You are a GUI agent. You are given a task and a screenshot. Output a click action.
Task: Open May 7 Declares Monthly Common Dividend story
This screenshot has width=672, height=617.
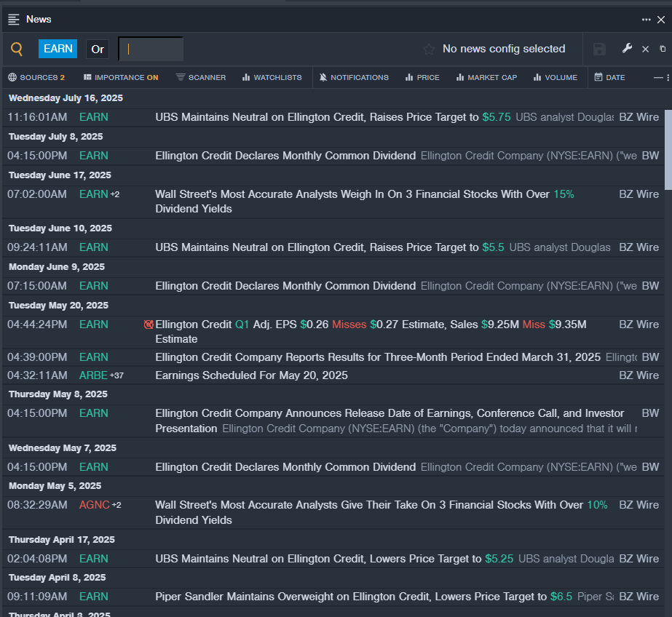(285, 467)
